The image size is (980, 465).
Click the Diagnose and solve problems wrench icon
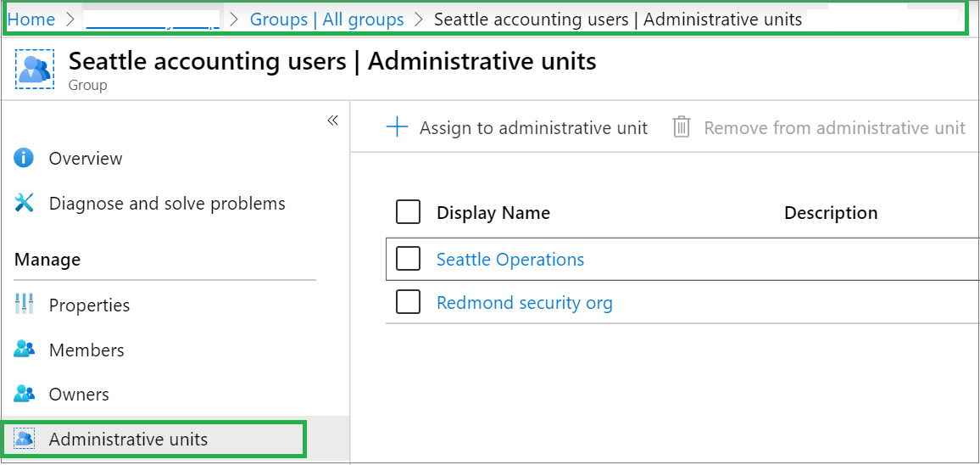pyautogui.click(x=25, y=203)
